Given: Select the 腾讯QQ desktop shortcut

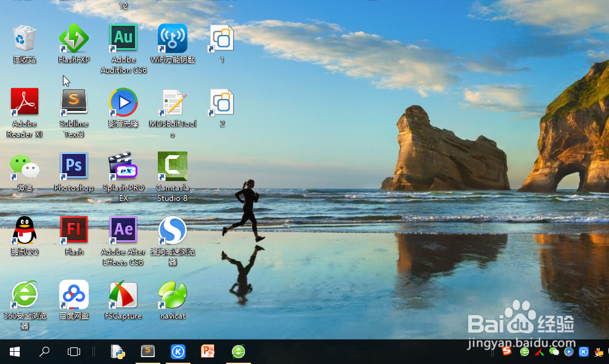Looking at the screenshot, I should pos(25,235).
